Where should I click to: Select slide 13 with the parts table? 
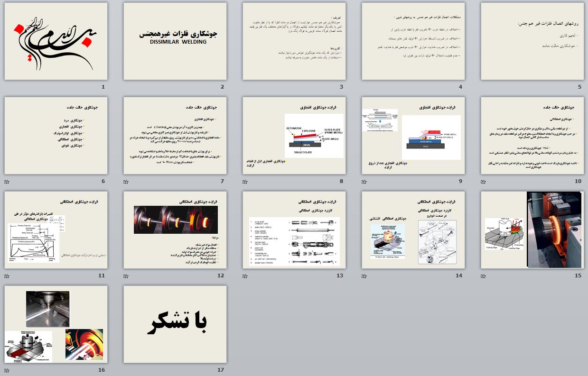[x=294, y=230]
